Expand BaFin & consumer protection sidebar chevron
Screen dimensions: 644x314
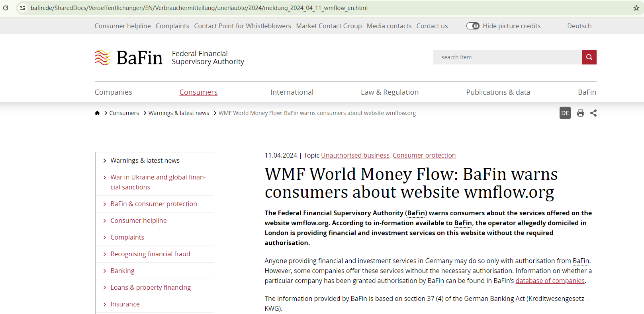click(105, 204)
